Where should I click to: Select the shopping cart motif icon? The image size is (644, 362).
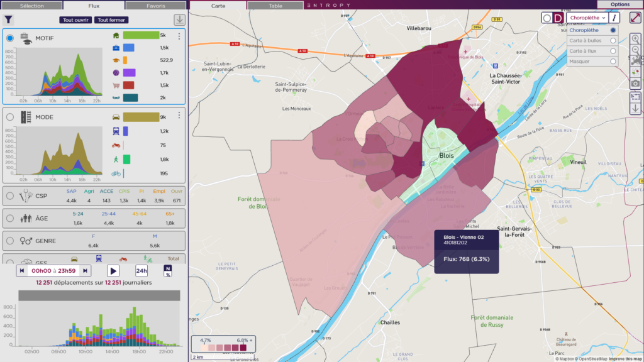coord(116,85)
